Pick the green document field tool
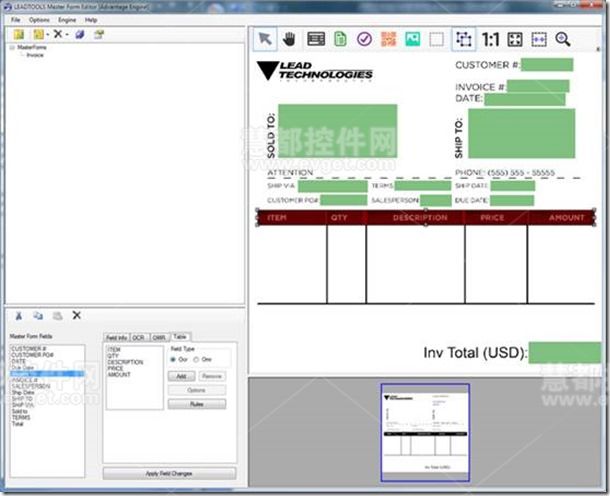610x496 pixels. 340,39
